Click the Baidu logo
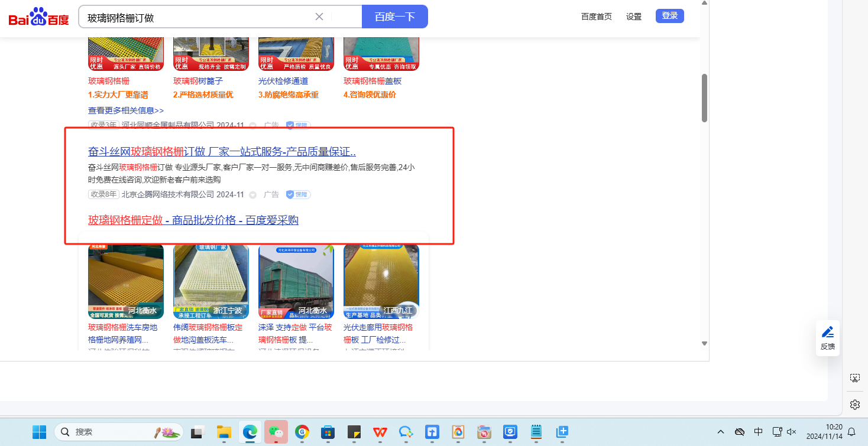This screenshot has width=868, height=446. tap(39, 17)
